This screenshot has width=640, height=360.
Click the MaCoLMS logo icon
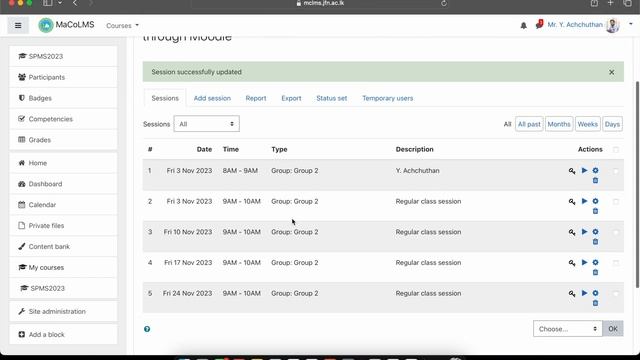(x=46, y=25)
